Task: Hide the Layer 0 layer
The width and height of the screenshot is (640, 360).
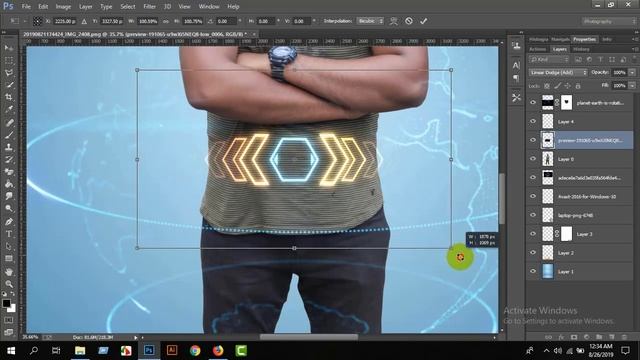Action: (533, 159)
